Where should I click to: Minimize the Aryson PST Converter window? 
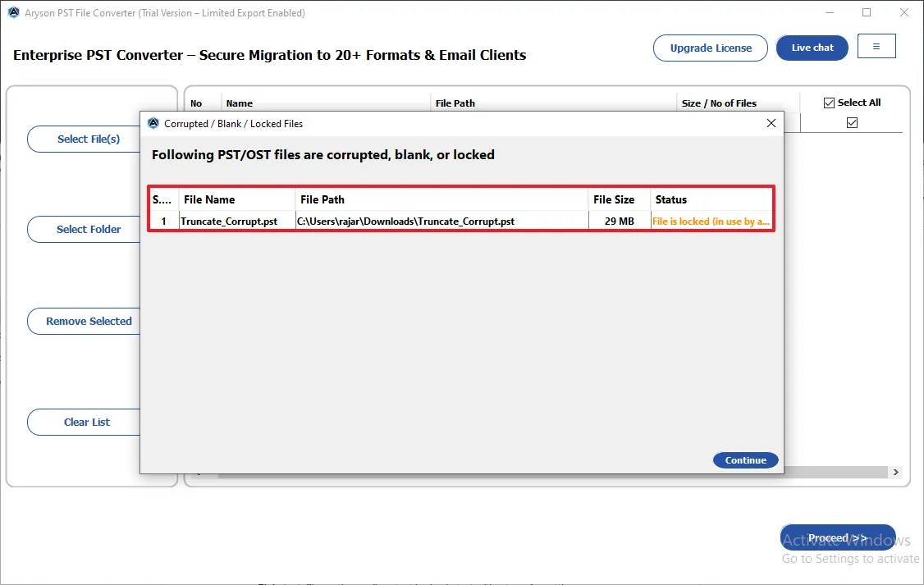coord(829,12)
